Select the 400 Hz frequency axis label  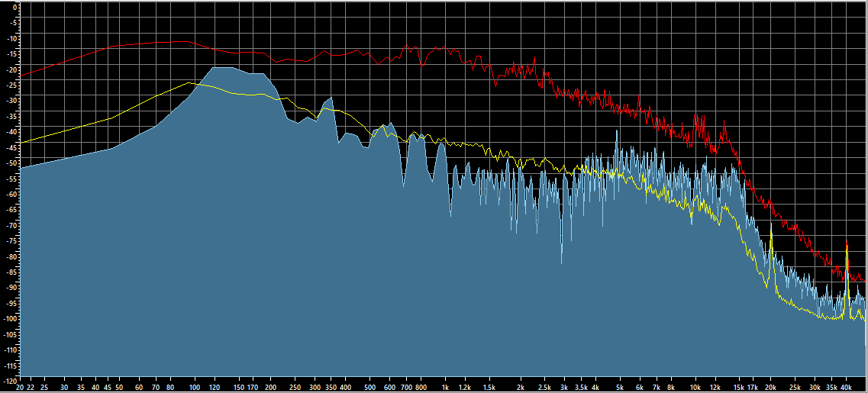pos(346,388)
